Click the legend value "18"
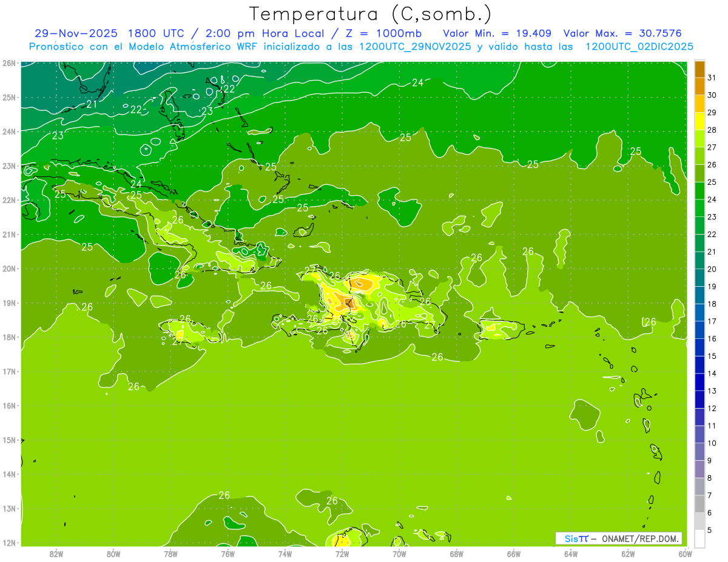 tap(712, 304)
